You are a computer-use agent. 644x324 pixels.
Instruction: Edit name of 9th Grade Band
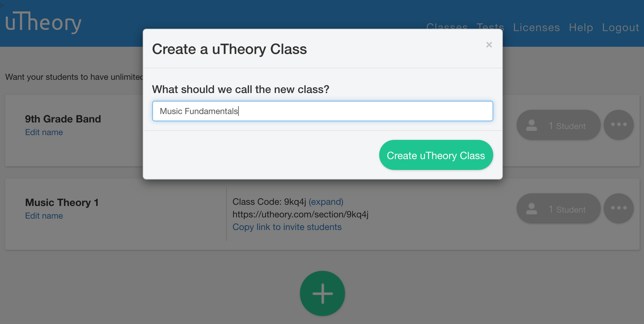(44, 132)
